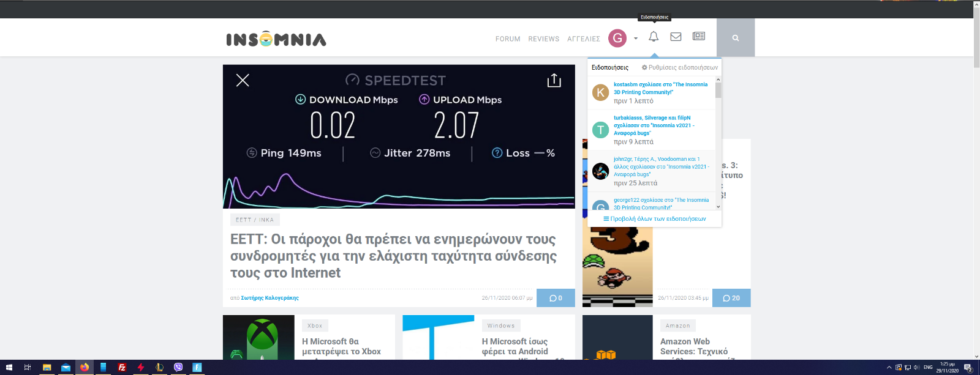This screenshot has height=375, width=980.
Task: Show hidden system tray icons
Action: tap(889, 367)
